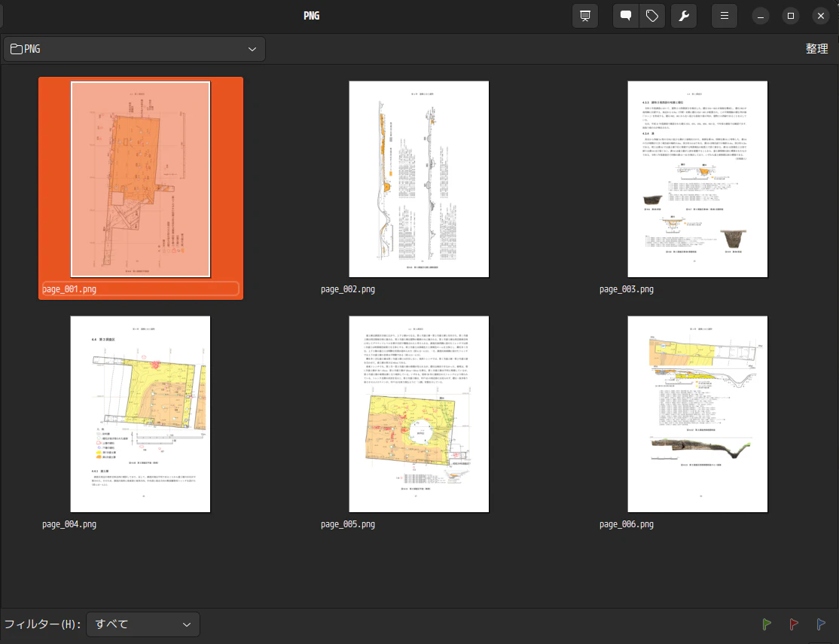Select the page_006.png thumbnail
839x644 pixels.
697,414
